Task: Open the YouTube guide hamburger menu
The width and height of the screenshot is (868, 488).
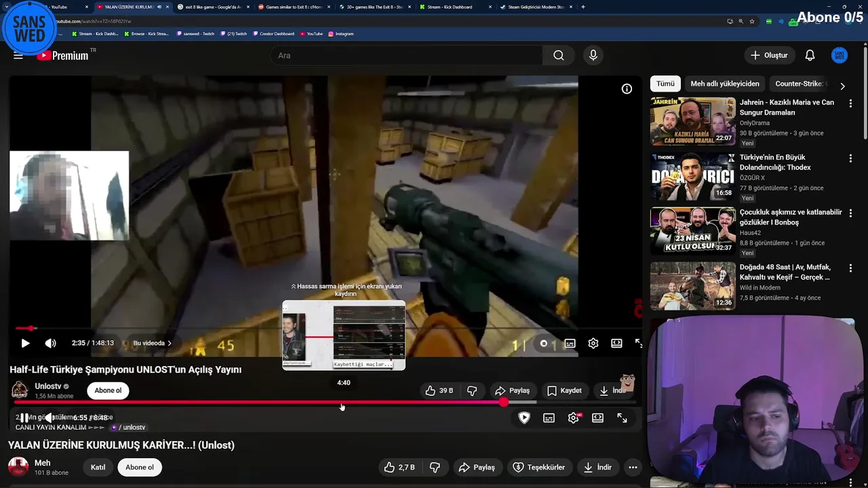Action: (x=18, y=56)
